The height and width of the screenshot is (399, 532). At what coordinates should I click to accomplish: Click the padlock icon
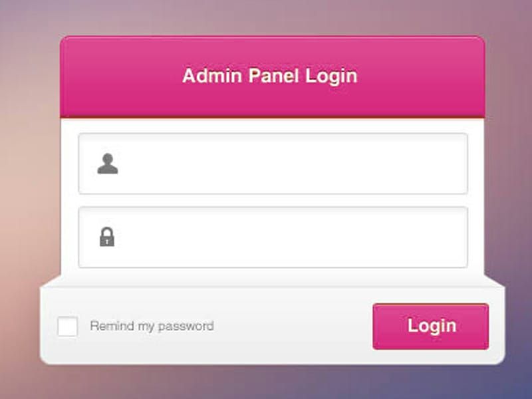pyautogui.click(x=107, y=237)
